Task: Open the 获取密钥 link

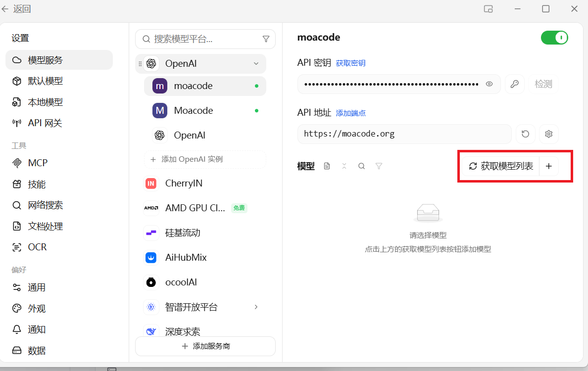Action: click(350, 63)
